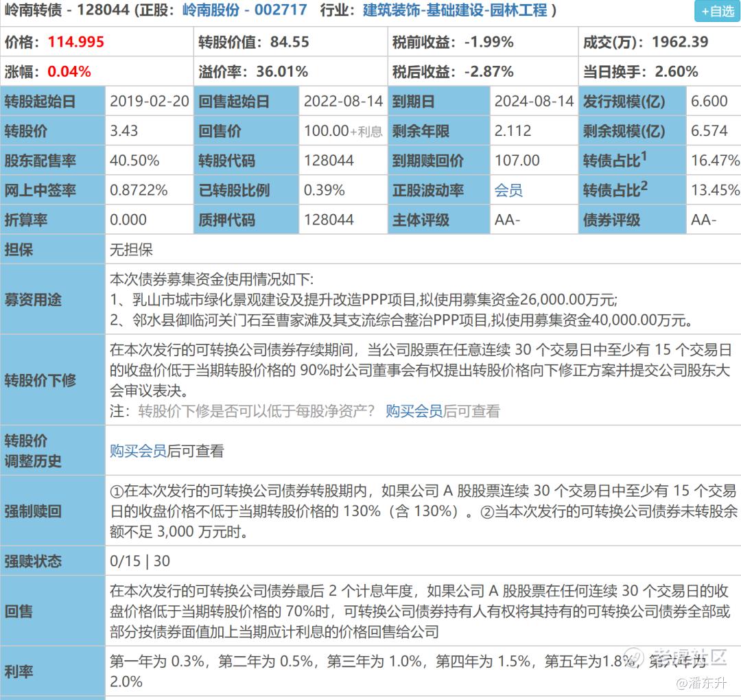
Task: Click the 回售起始日 date 2022-08-14
Action: 343,101
